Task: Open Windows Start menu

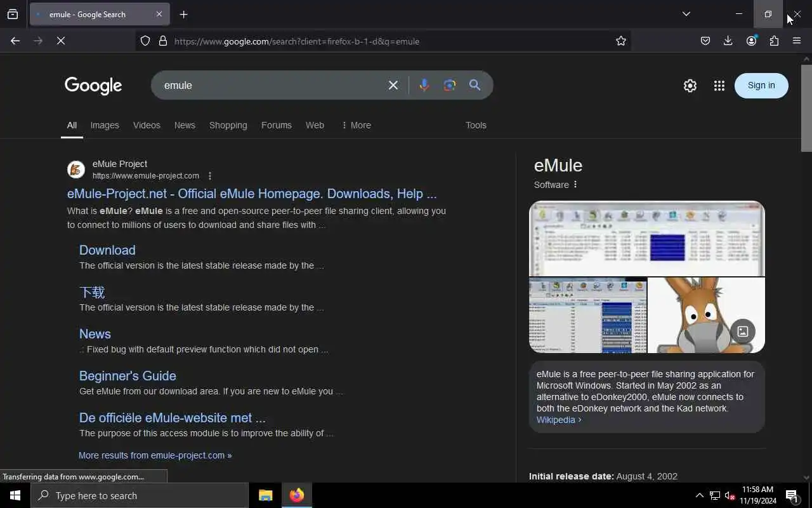Action: tap(15, 495)
